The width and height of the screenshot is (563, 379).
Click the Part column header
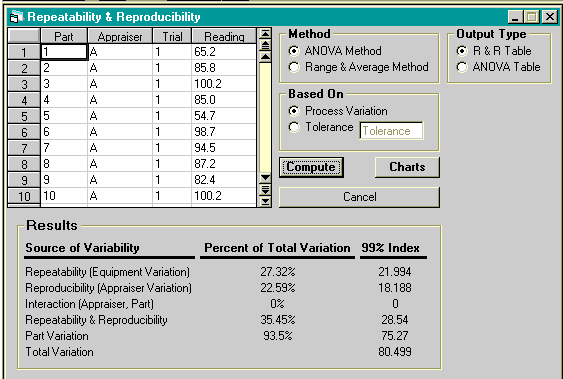coord(64,36)
